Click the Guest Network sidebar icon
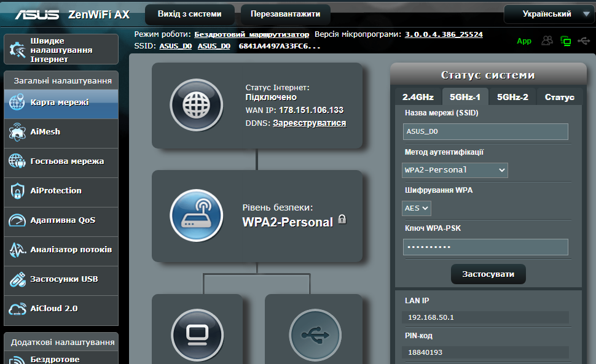This screenshot has width=596, height=364. 17,161
